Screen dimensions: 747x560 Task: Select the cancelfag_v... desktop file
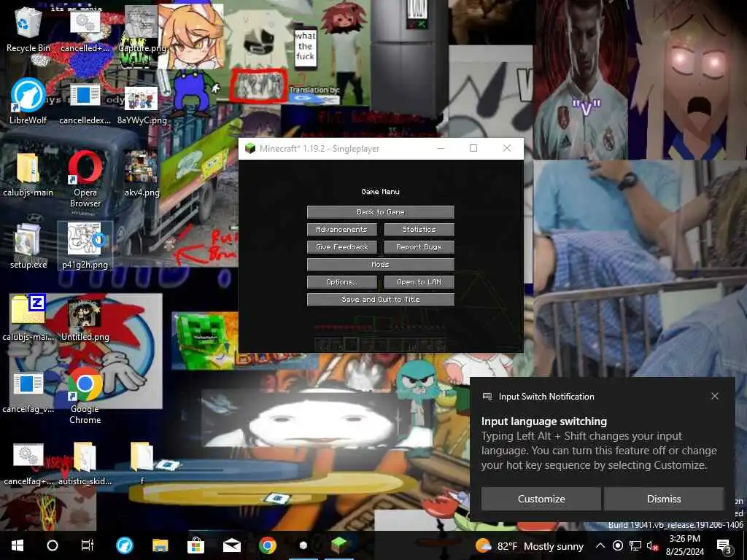tap(28, 393)
